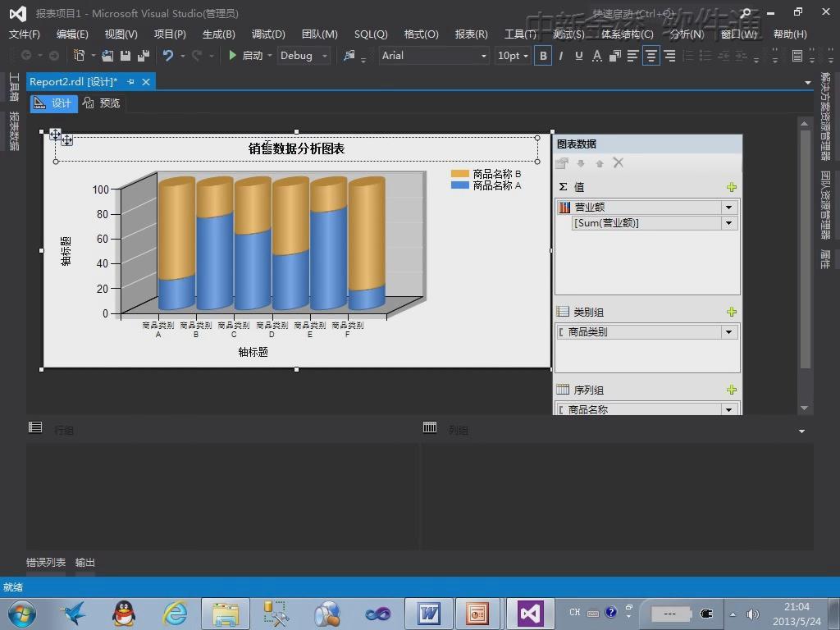The width and height of the screenshot is (840, 630).
Task: Click the save toolbar icon
Action: (126, 55)
